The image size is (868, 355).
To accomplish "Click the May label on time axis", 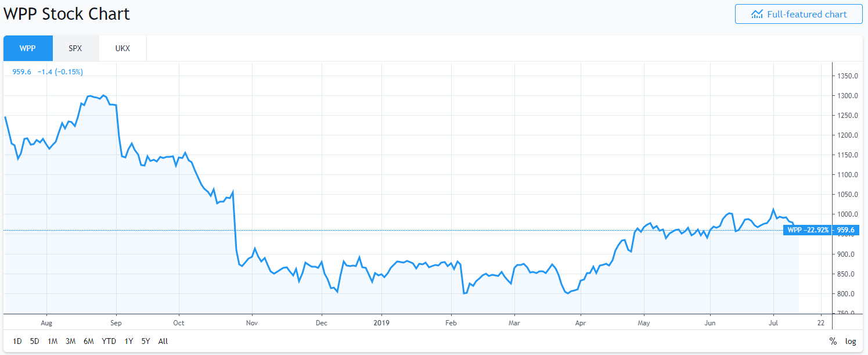I will (x=643, y=322).
